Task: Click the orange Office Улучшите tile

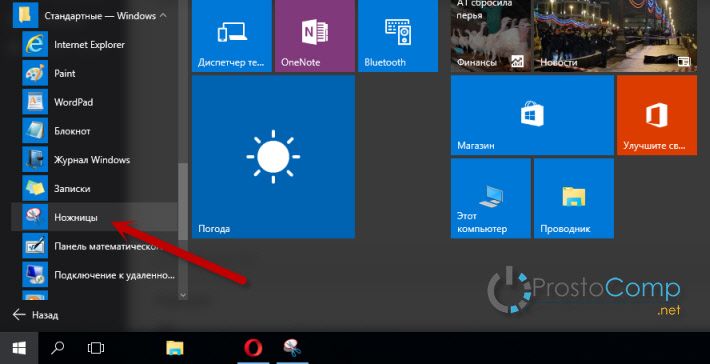Action: point(657,115)
